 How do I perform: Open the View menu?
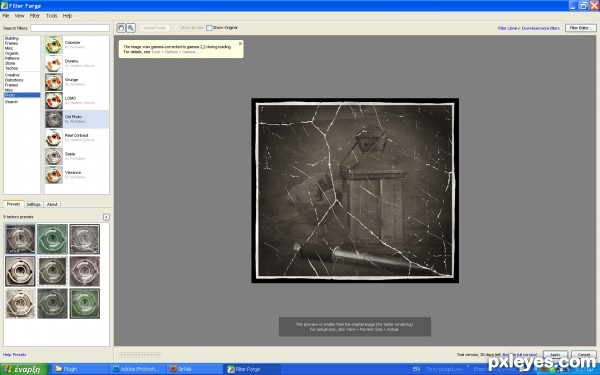coord(20,16)
